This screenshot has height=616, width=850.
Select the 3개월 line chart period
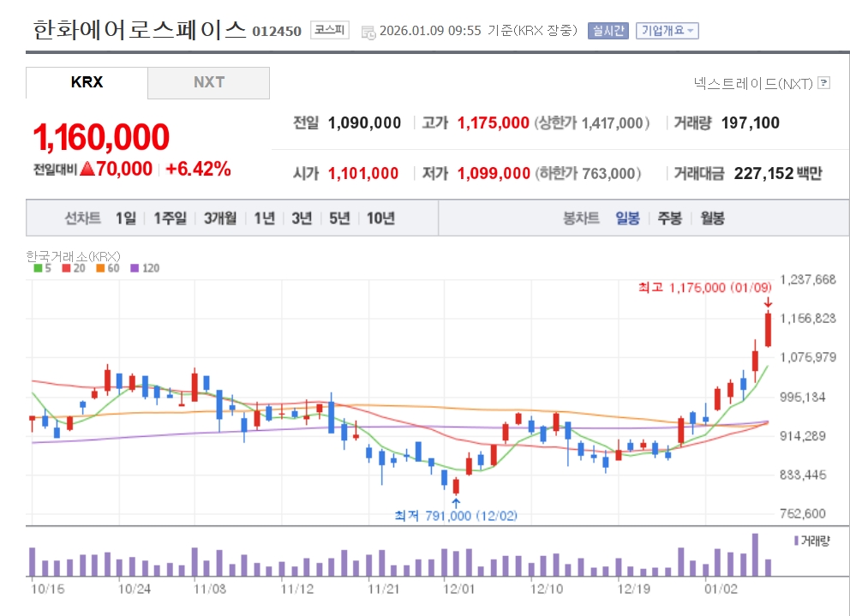[220, 218]
